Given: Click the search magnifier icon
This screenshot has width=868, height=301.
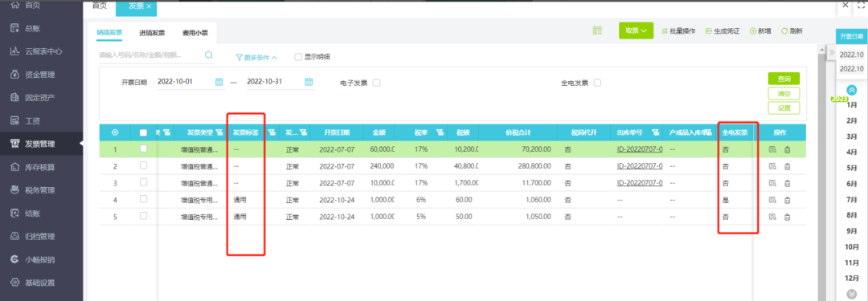Looking at the screenshot, I should 209,55.
